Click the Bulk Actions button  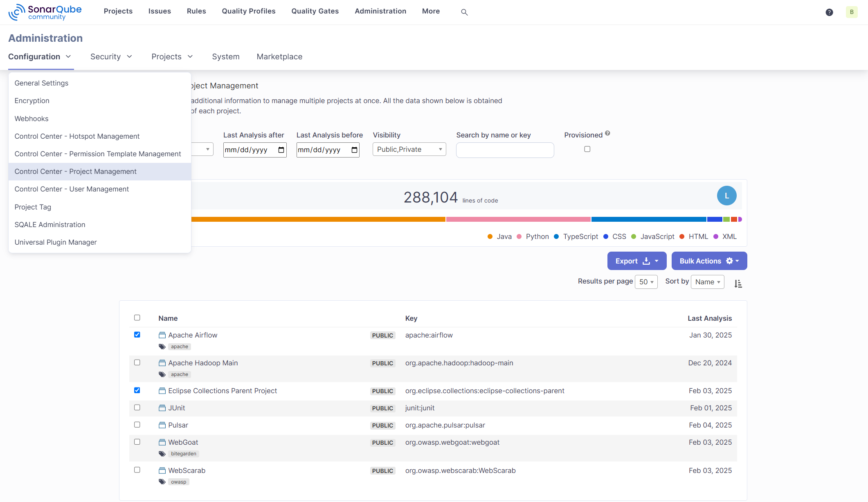coord(708,261)
